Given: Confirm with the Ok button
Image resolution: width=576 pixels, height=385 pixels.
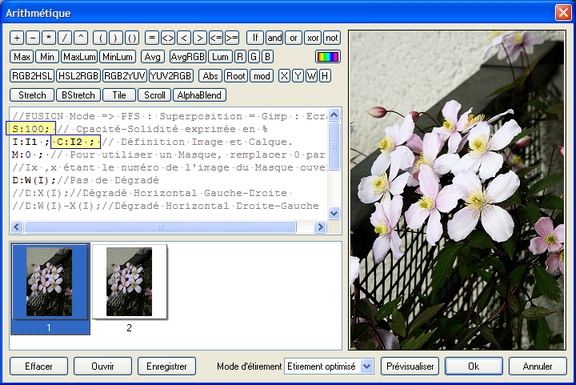Looking at the screenshot, I should (x=474, y=366).
